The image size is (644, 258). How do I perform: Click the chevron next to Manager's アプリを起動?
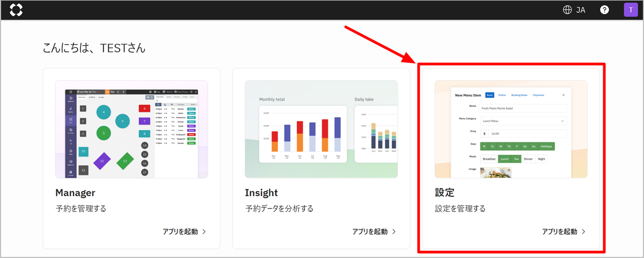(204, 232)
